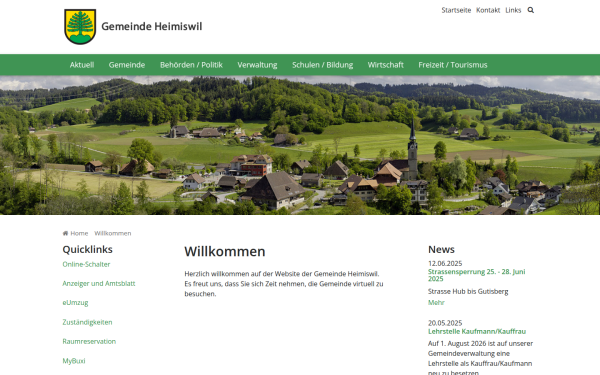Click the home icon in breadcrumb

coord(65,233)
